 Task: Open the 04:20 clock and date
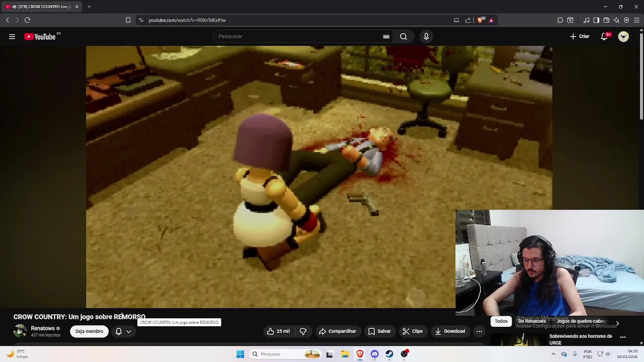627,354
